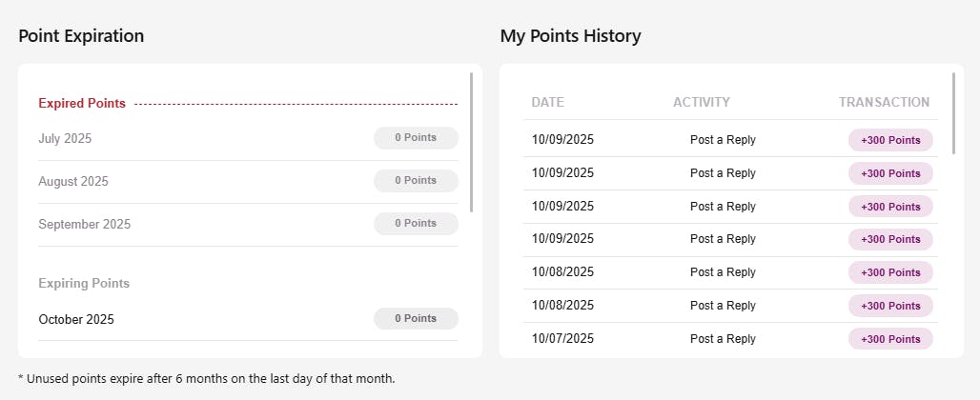Click the Expiring Points heading
This screenshot has width=980, height=400.
(x=84, y=283)
